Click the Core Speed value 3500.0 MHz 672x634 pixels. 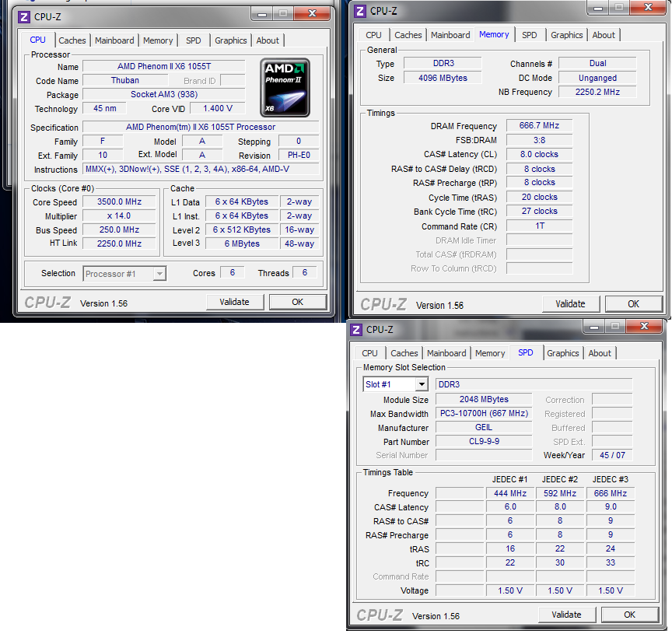click(x=119, y=202)
